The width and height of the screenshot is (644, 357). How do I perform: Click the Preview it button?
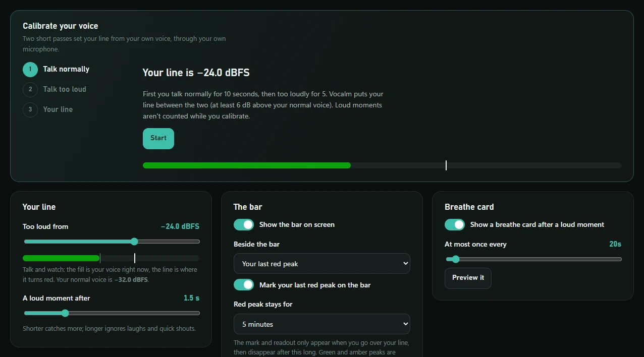[x=468, y=278]
